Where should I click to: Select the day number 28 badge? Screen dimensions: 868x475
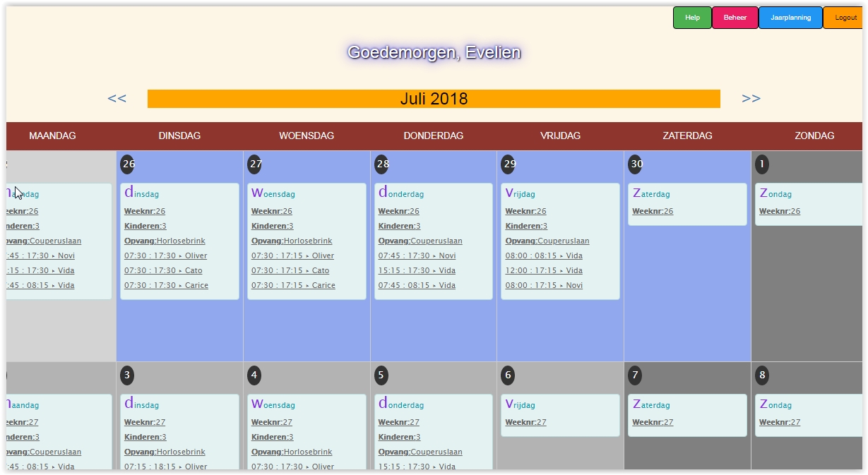tap(382, 164)
